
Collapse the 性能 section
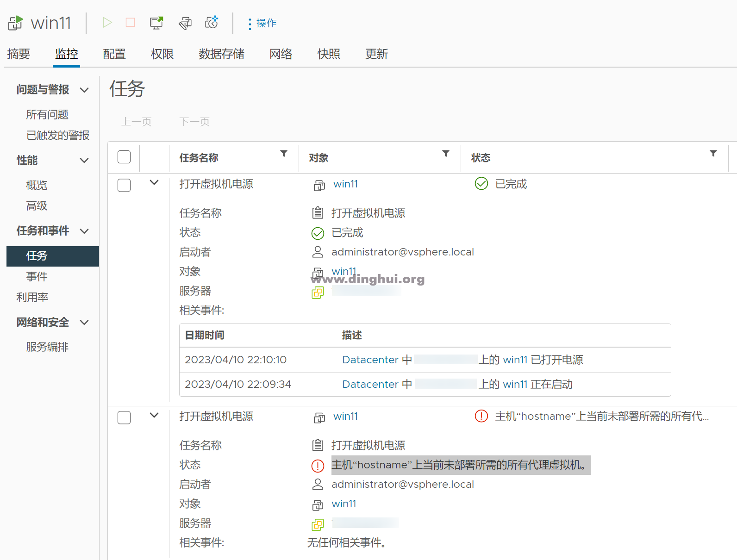click(x=84, y=161)
